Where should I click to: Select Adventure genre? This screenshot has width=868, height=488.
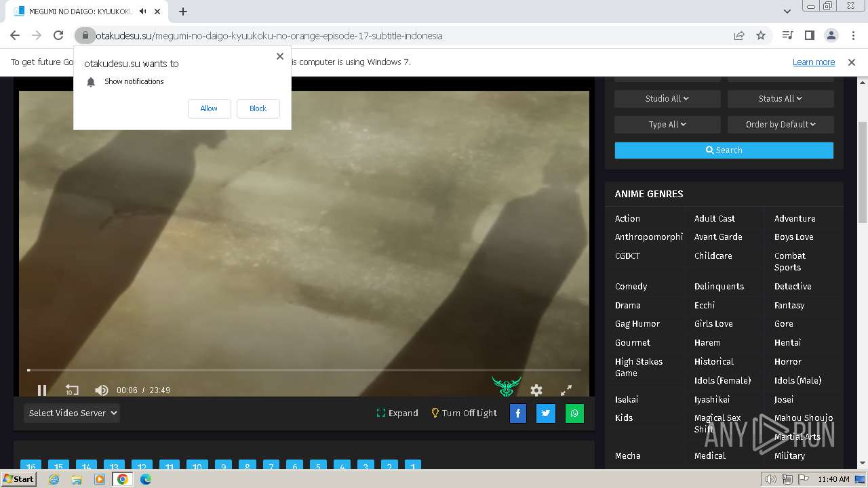pyautogui.click(x=795, y=218)
